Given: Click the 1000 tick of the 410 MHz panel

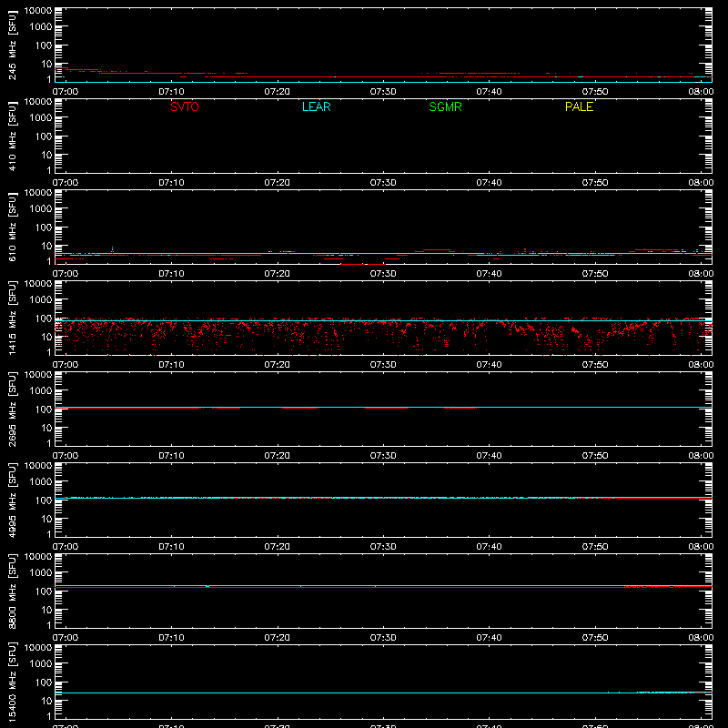Looking at the screenshot, I should [x=41, y=118].
